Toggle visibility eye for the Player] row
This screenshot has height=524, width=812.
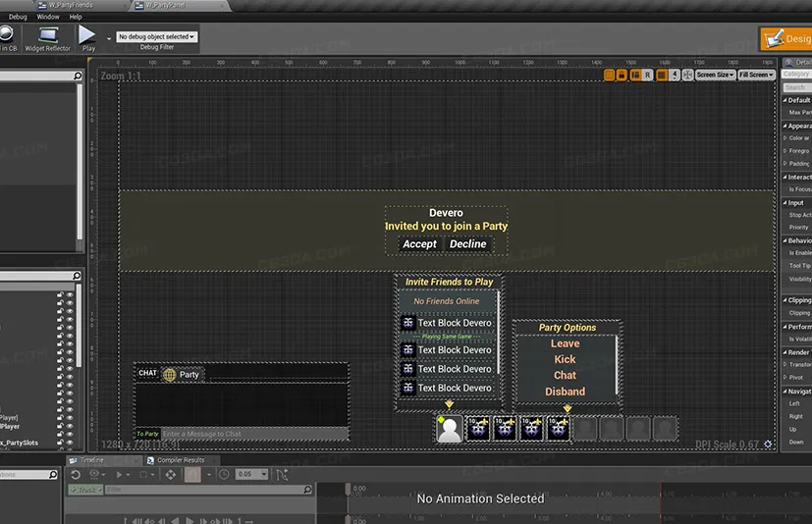tap(70, 417)
